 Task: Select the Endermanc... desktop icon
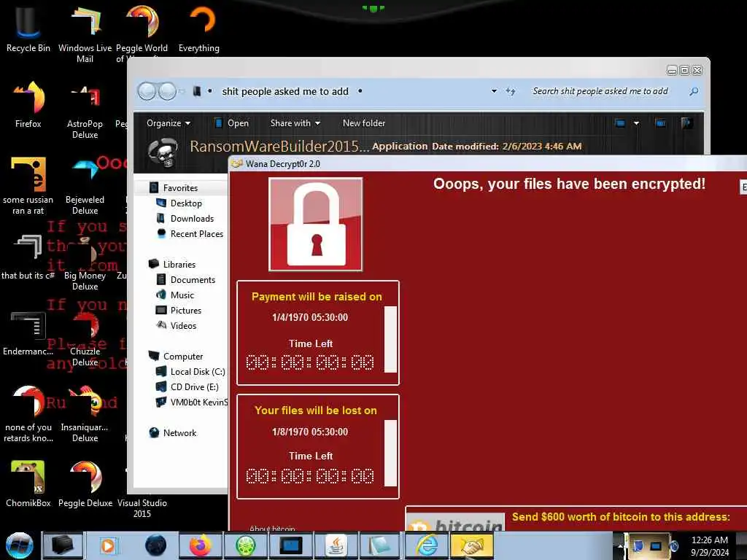28,333
